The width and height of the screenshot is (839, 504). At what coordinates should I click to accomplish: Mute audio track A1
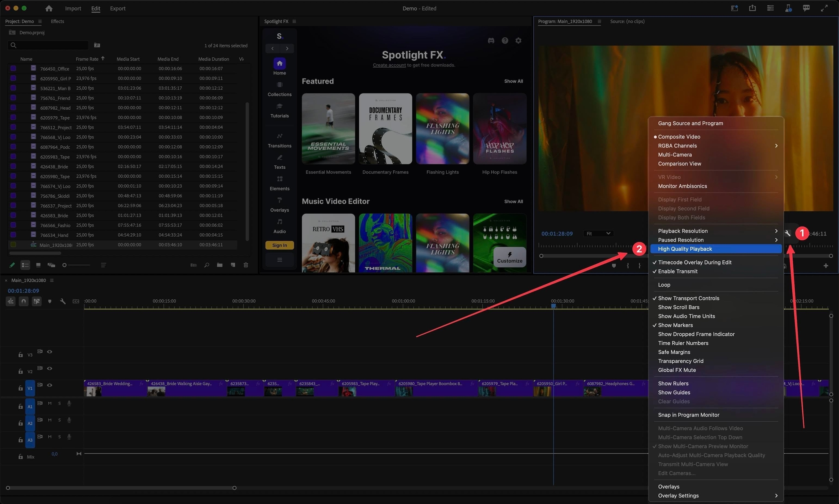tap(50, 403)
